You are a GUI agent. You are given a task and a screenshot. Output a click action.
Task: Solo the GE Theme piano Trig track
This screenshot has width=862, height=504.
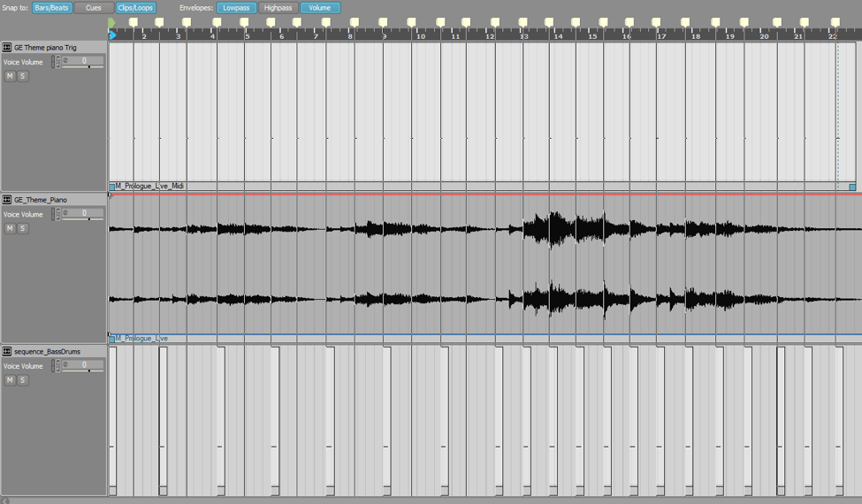tap(22, 76)
